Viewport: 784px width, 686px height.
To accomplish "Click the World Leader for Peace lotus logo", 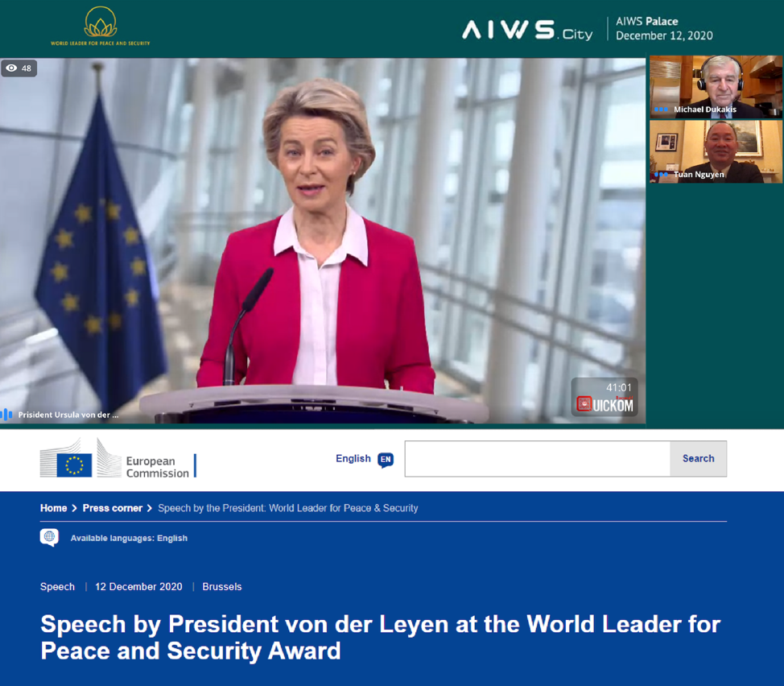I will point(101,26).
